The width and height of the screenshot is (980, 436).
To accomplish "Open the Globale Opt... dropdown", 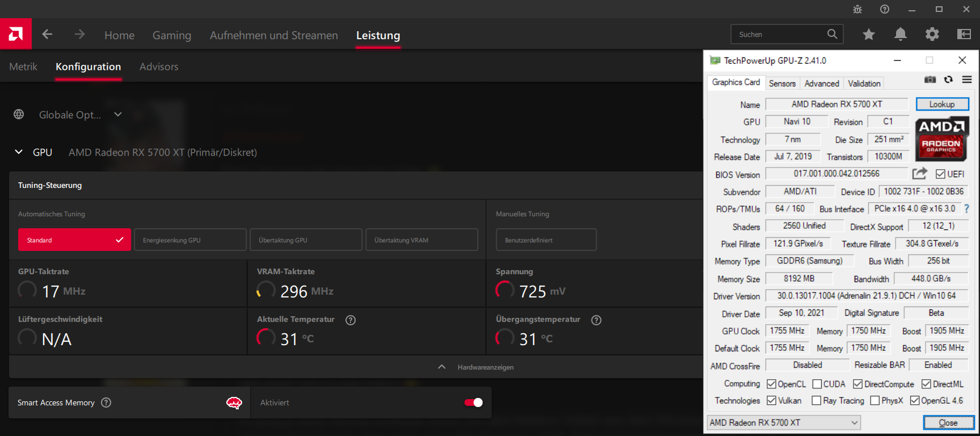I will click(x=81, y=115).
